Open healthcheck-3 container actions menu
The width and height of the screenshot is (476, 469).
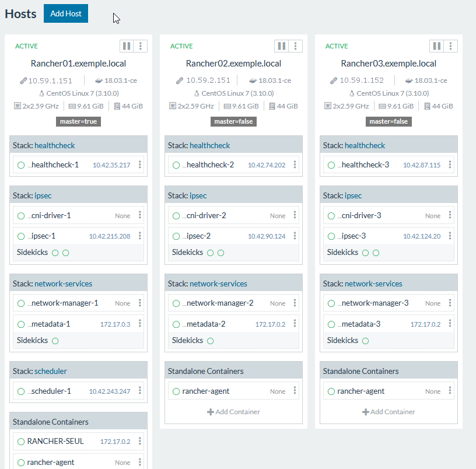coord(450,164)
